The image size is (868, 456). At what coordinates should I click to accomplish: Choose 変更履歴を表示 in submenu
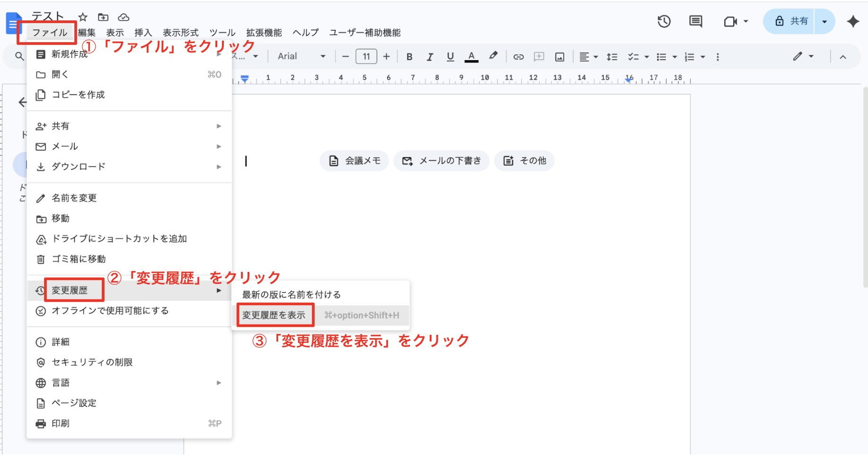[x=320, y=315]
